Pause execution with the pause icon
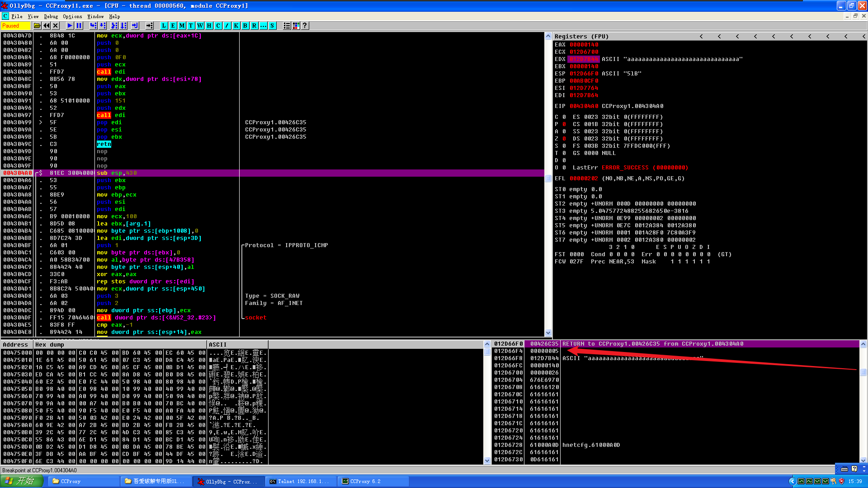Image resolution: width=868 pixels, height=488 pixels. [x=79, y=26]
